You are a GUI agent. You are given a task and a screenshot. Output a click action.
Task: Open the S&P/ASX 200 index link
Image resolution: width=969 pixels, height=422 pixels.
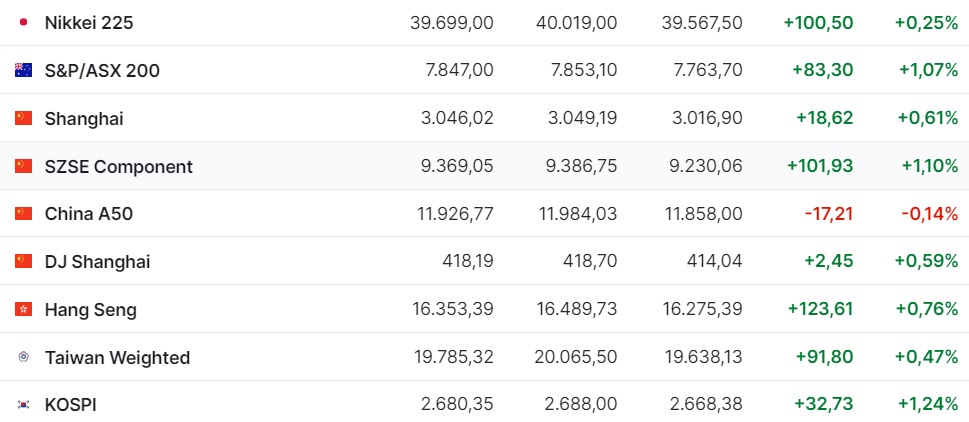click(x=102, y=70)
